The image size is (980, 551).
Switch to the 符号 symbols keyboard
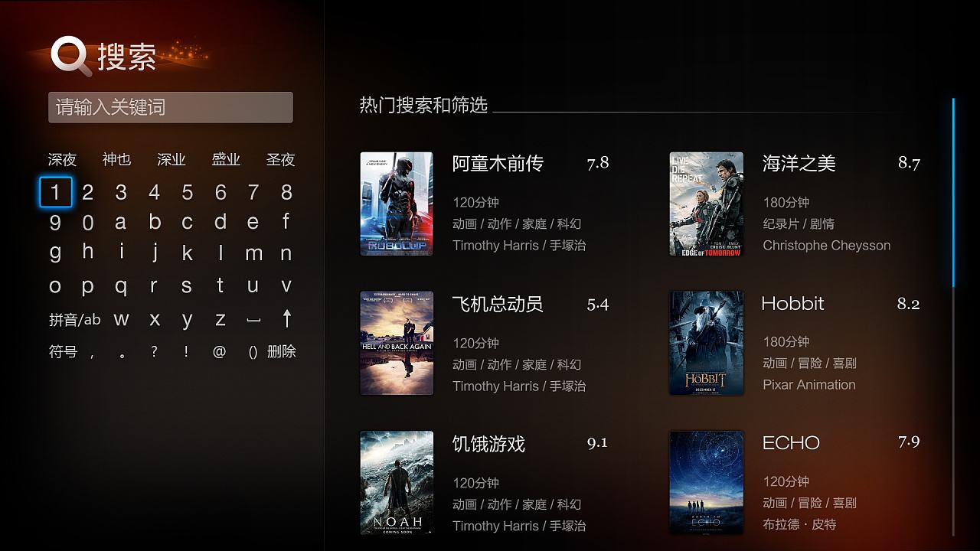(63, 352)
